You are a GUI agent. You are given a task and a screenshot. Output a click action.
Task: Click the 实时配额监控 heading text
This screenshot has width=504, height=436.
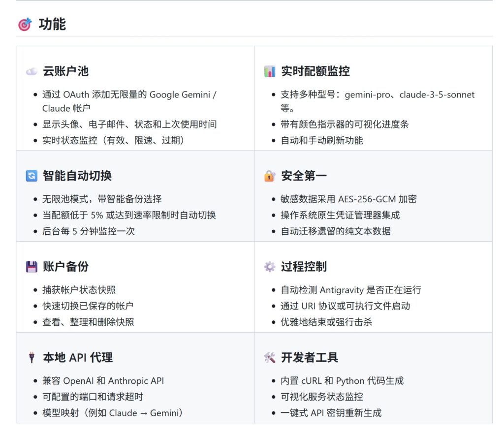pos(315,71)
